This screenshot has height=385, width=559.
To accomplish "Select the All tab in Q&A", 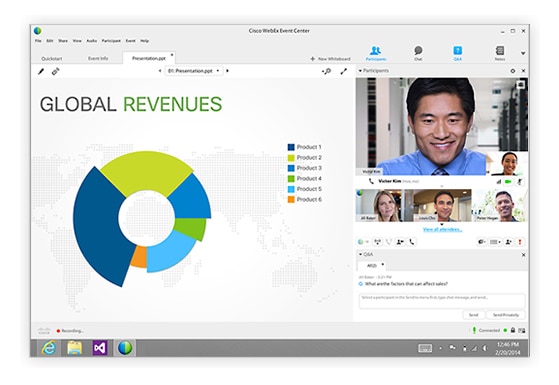I will (372, 266).
